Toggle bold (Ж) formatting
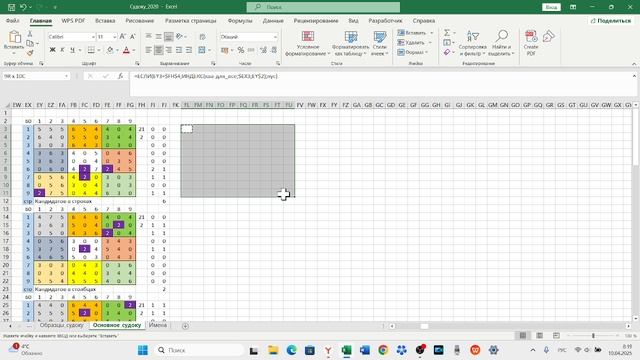The height and width of the screenshot is (360, 640). 52,50
